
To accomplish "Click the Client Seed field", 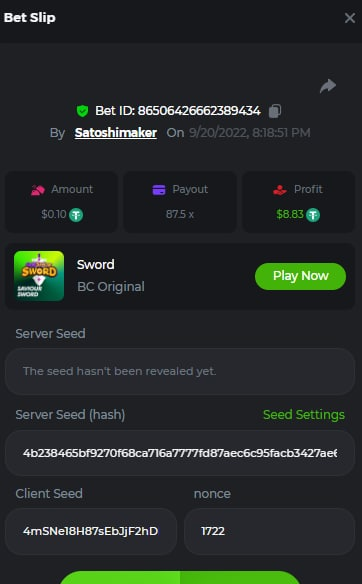I will tap(91, 531).
